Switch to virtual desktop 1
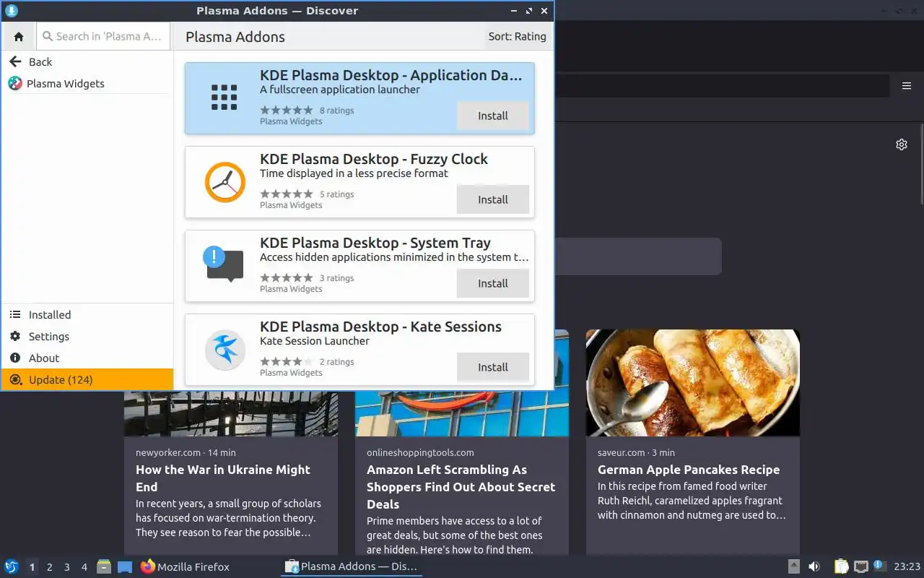Viewport: 924px width, 578px height. [32, 567]
